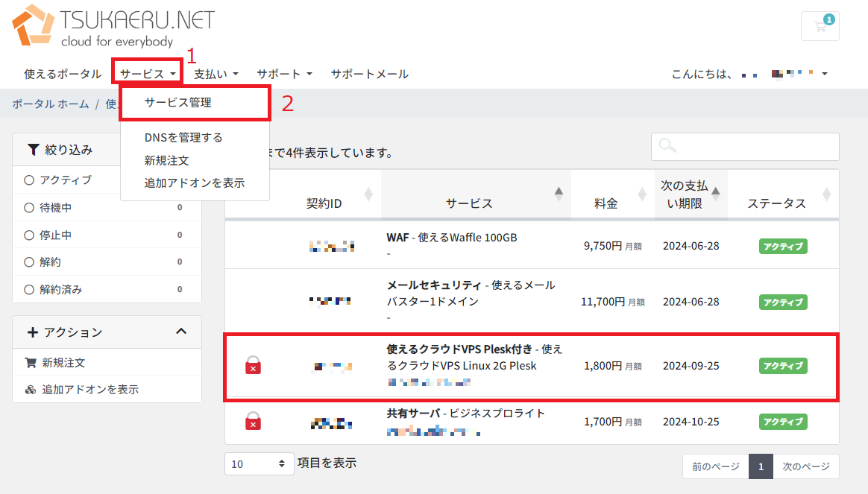The height and width of the screenshot is (494, 868).
Task: Select page 1 in pagination
Action: tap(761, 466)
